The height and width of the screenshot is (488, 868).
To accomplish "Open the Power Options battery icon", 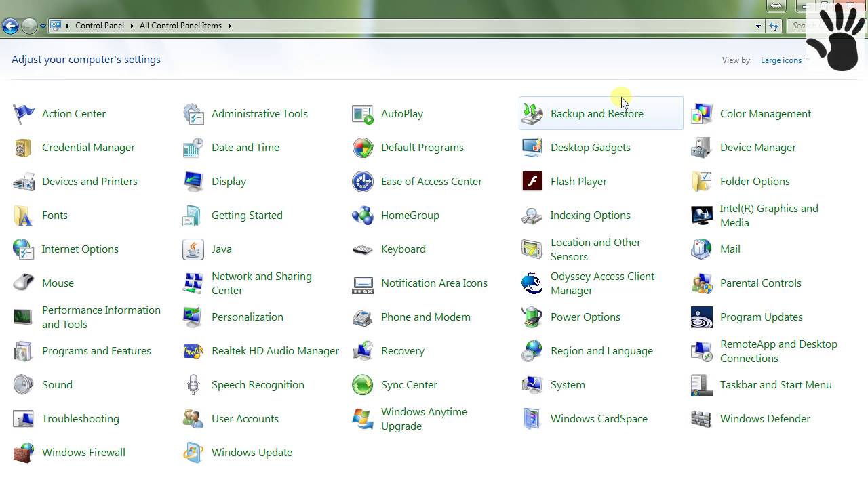I will 532,317.
